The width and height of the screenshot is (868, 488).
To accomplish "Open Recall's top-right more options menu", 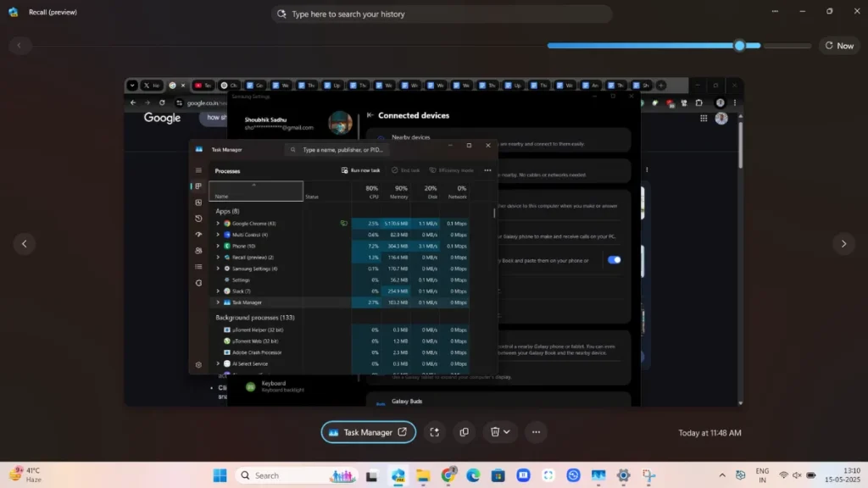I will click(x=775, y=11).
